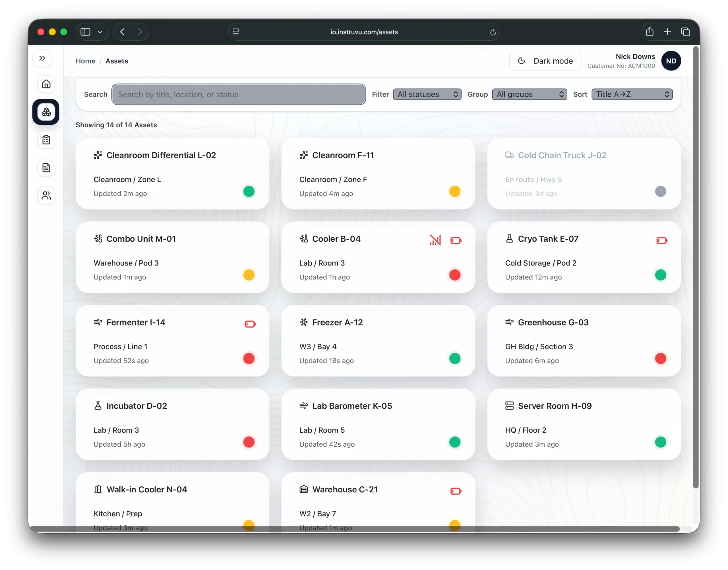Click Cooler B-04 no-signal icon
Viewport: 728px width, 570px height.
pos(435,240)
